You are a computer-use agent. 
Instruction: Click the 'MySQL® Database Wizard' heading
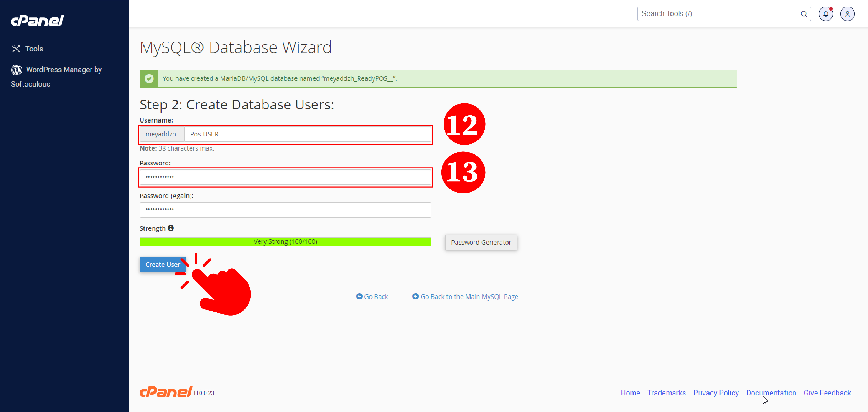[236, 47]
